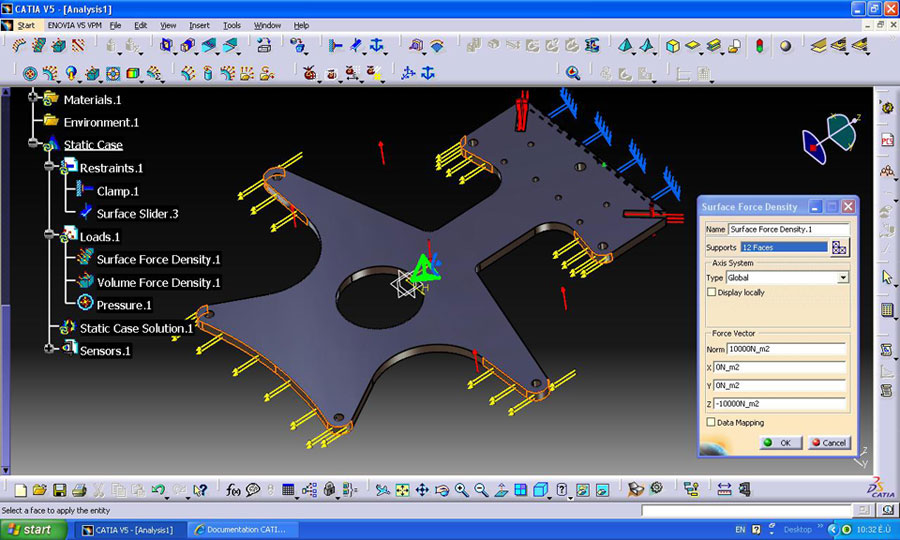Click the Pan arrows view icon
The width and height of the screenshot is (900, 540).
pos(422,490)
